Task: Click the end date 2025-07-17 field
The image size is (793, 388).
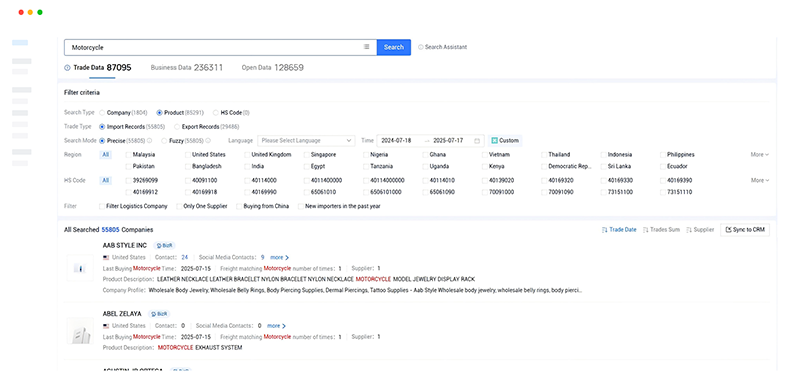Action: 448,141
